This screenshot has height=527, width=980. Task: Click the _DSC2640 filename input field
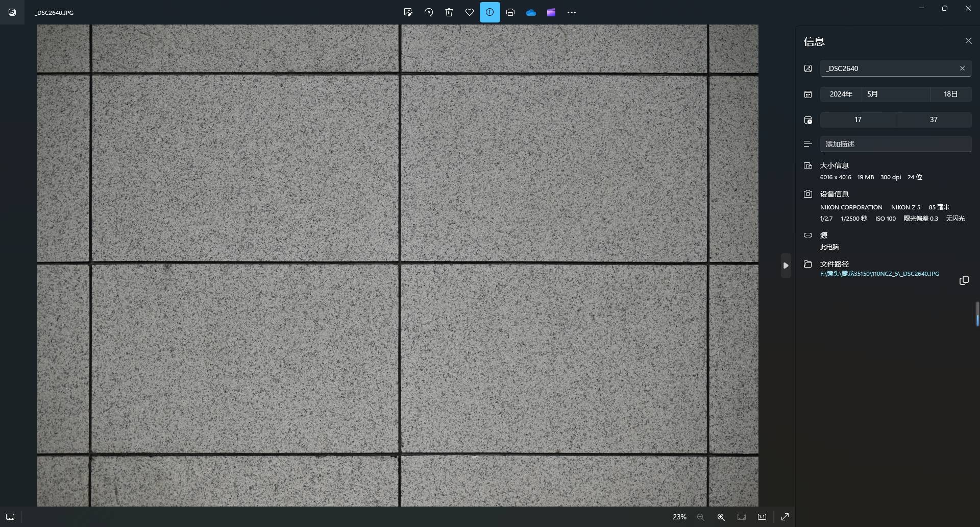tap(888, 68)
